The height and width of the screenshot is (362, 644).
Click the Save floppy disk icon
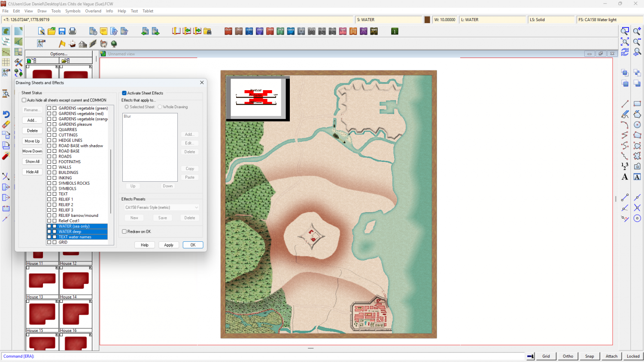point(62,31)
